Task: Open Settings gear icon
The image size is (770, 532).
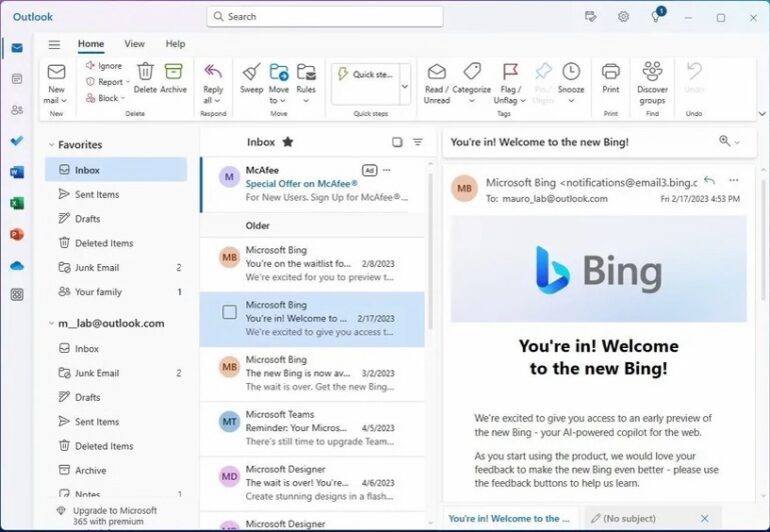Action: [x=623, y=17]
